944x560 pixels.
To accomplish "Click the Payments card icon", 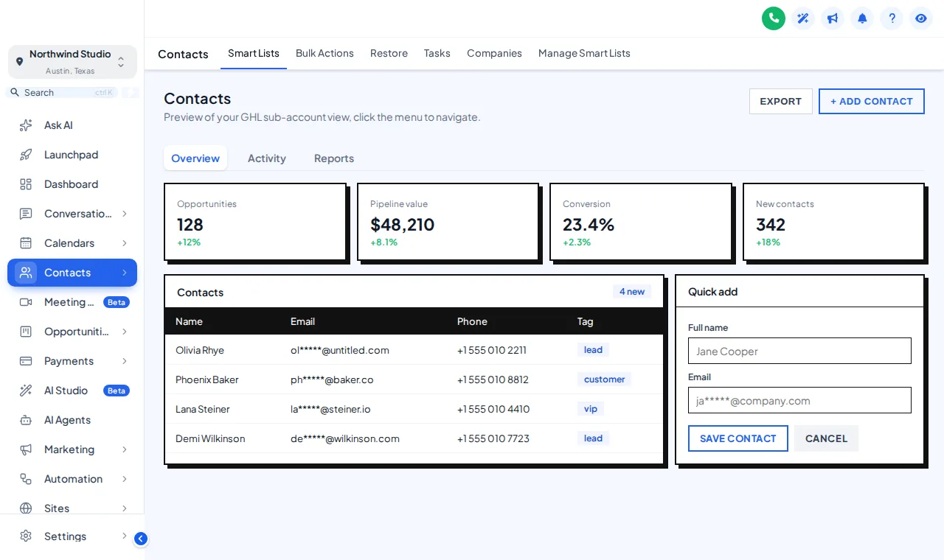I will tap(26, 361).
